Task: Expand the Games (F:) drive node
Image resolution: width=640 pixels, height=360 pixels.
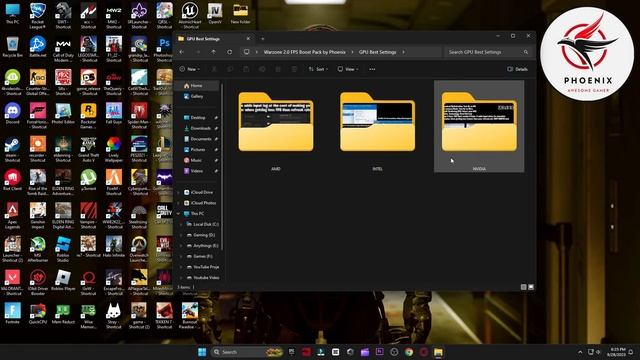Action: pos(182,256)
